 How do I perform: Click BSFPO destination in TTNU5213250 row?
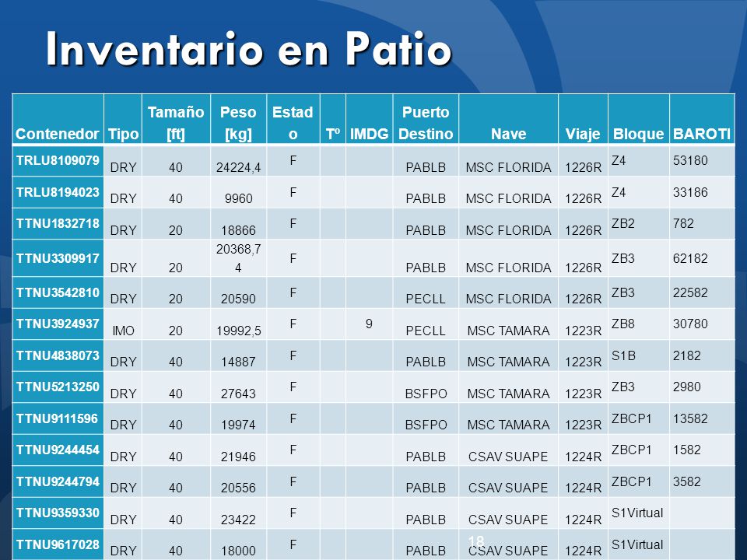click(426, 394)
